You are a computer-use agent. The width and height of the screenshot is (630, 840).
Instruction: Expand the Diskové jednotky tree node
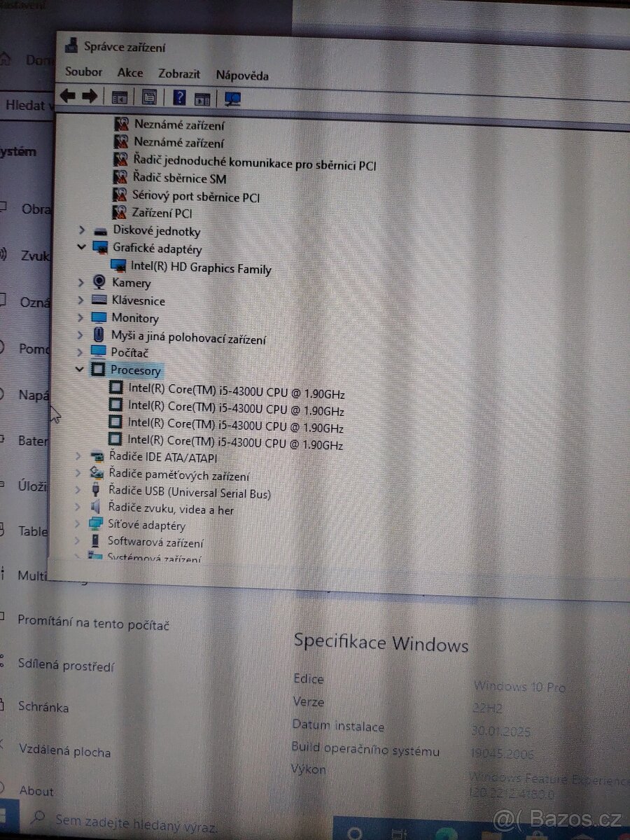point(80,231)
